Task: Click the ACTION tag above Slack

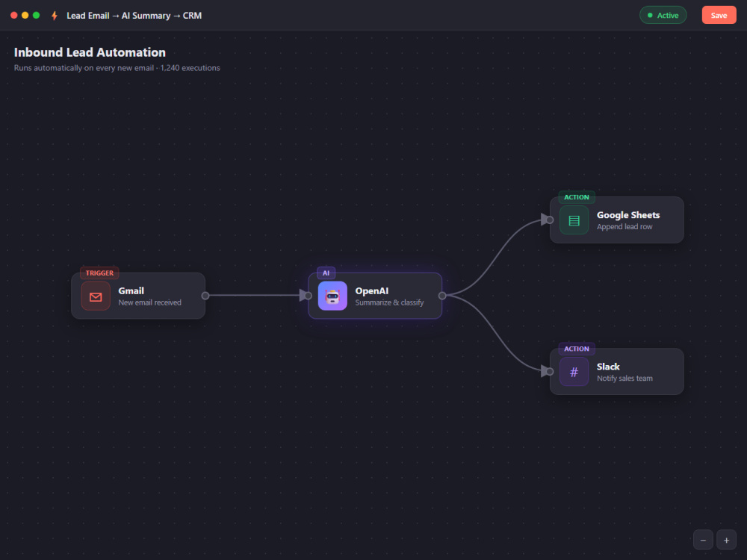Action: [577, 349]
